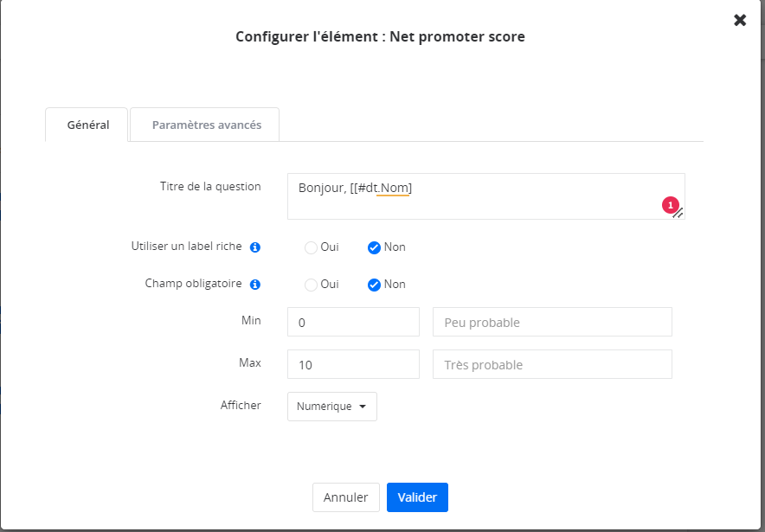This screenshot has height=532, width=765.
Task: Choose 'Non' for Champ obligatoire
Action: [x=374, y=285]
